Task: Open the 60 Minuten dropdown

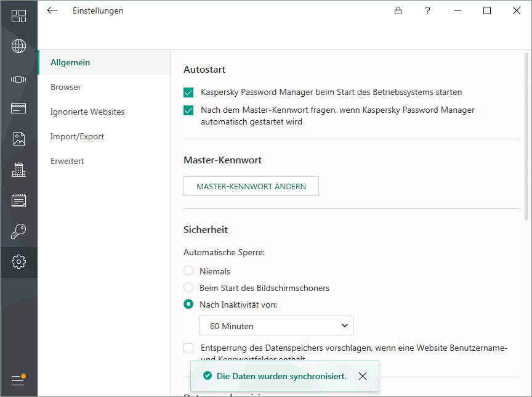Action: [x=276, y=325]
